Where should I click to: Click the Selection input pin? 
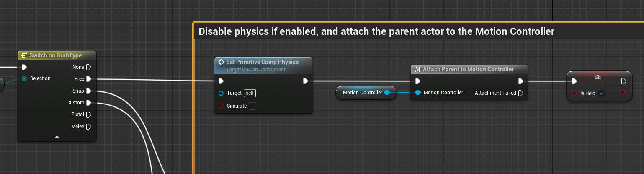pos(24,78)
